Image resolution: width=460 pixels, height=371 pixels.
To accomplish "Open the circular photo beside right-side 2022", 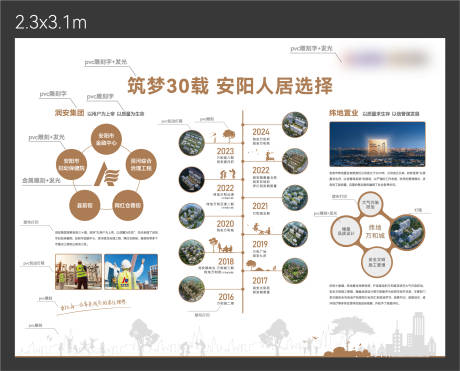I will pos(295,161).
